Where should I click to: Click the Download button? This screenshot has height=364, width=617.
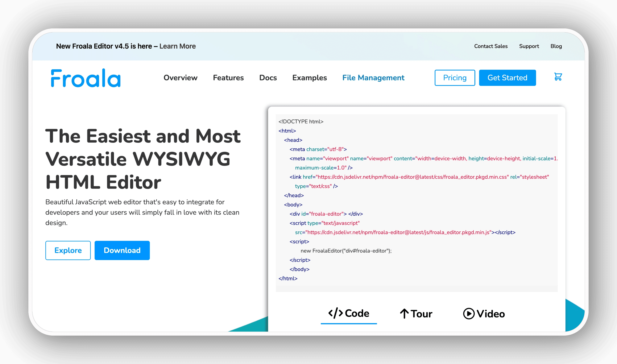tap(122, 250)
